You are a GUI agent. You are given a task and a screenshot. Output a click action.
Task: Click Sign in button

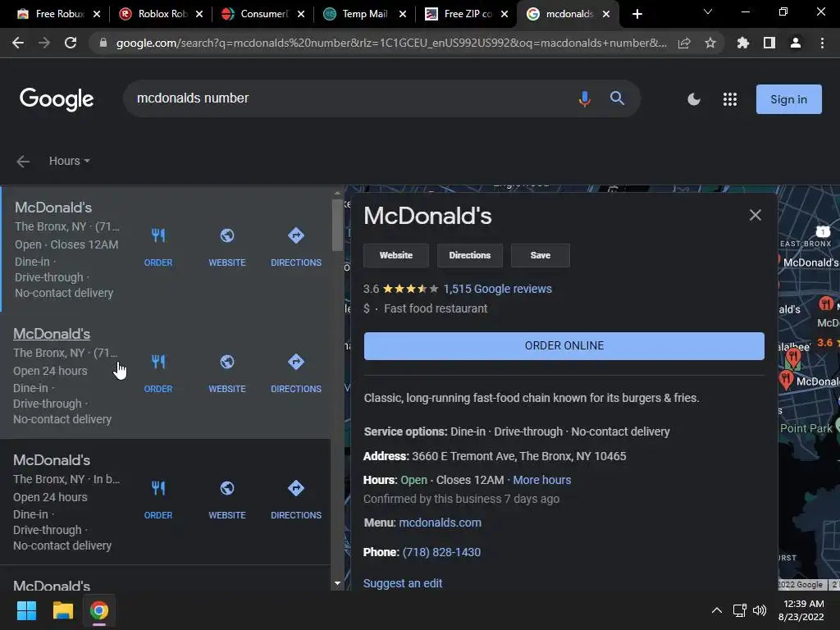pyautogui.click(x=788, y=99)
